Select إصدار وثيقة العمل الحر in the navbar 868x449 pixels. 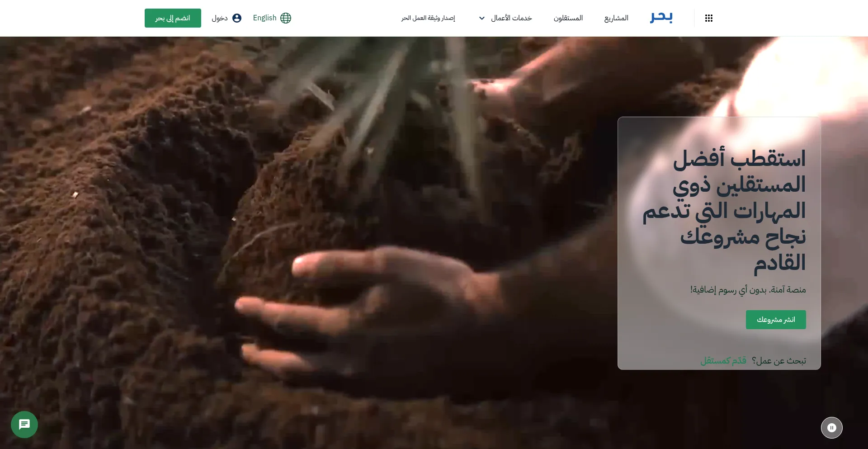(x=428, y=18)
